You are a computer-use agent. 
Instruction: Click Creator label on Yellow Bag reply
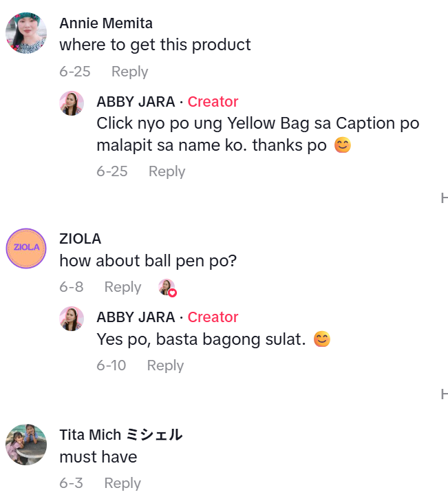pos(213,102)
